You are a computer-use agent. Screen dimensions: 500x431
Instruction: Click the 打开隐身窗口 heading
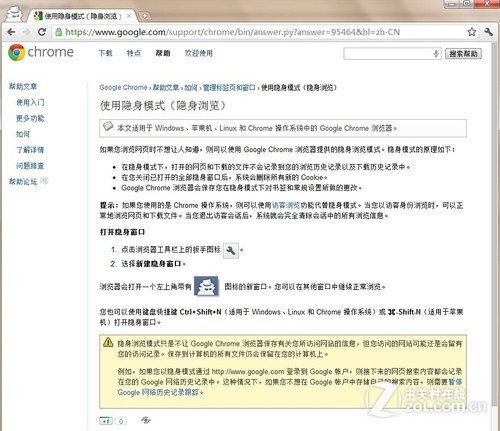point(122,232)
